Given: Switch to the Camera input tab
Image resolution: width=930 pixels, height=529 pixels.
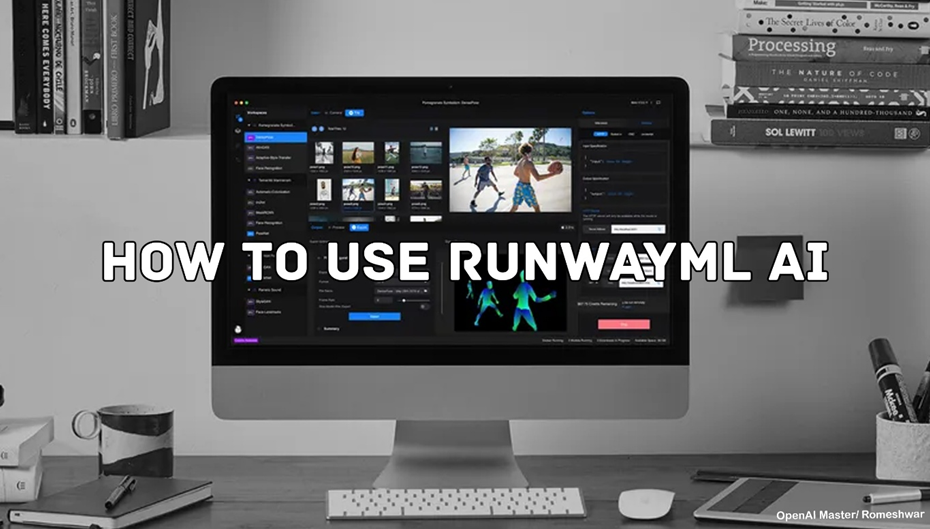Looking at the screenshot, I should 334,113.
